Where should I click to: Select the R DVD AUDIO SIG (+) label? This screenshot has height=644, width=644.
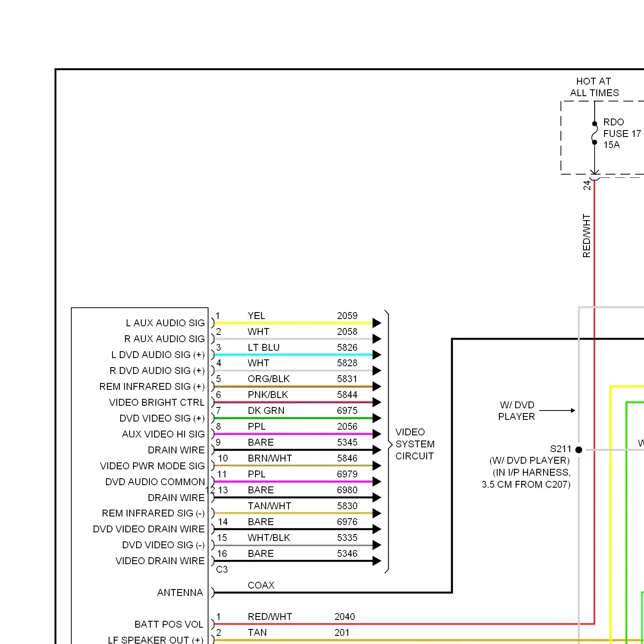click(x=157, y=371)
